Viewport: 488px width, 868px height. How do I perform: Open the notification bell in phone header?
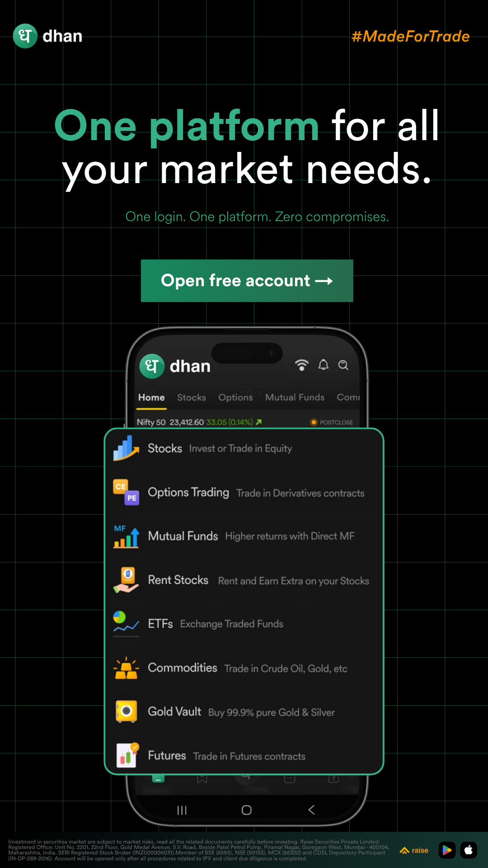coord(324,365)
